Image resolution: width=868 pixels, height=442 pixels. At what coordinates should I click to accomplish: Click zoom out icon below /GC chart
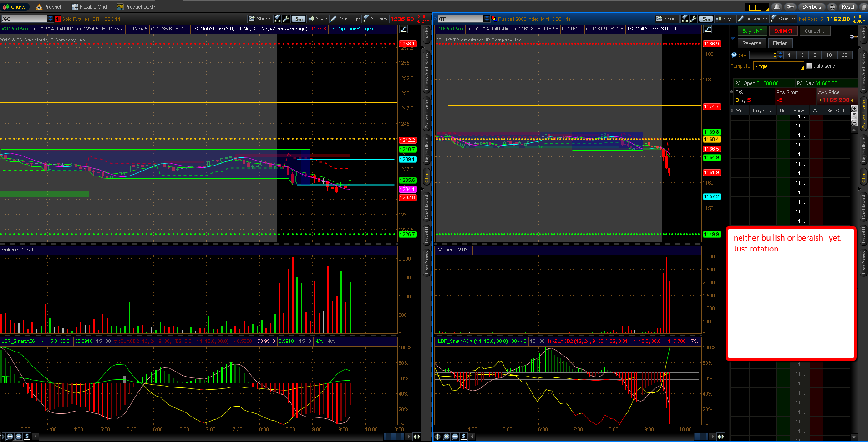(x=19, y=437)
